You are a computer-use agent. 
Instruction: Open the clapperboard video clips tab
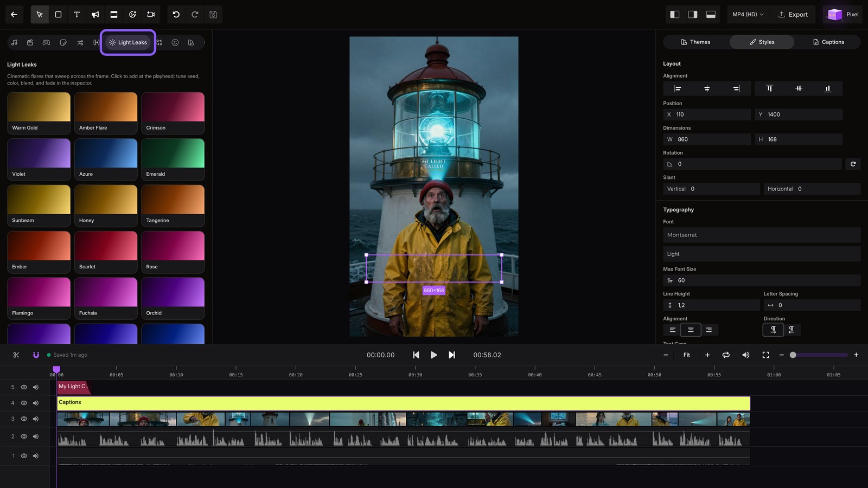coord(30,42)
